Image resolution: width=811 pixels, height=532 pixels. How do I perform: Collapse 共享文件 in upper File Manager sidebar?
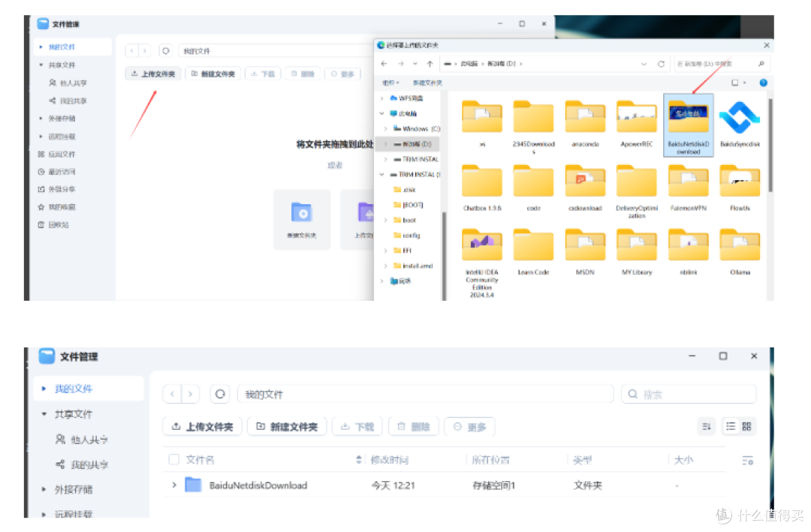[x=41, y=65]
